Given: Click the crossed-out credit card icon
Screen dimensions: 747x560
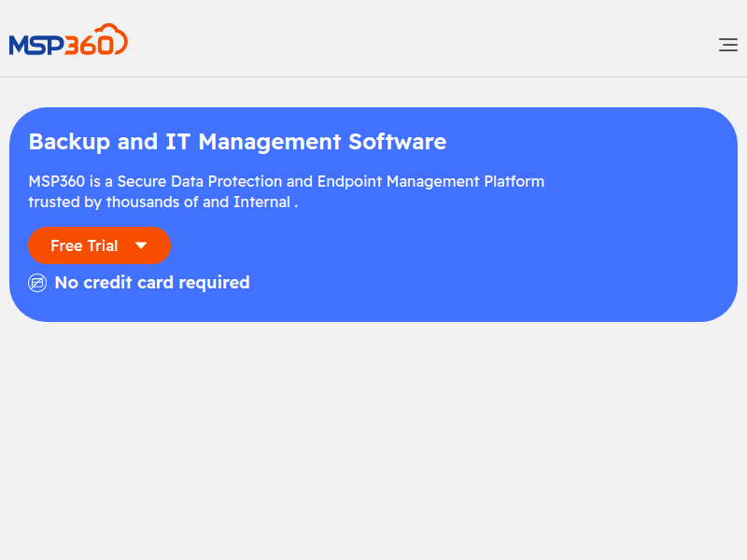Looking at the screenshot, I should click(x=37, y=283).
